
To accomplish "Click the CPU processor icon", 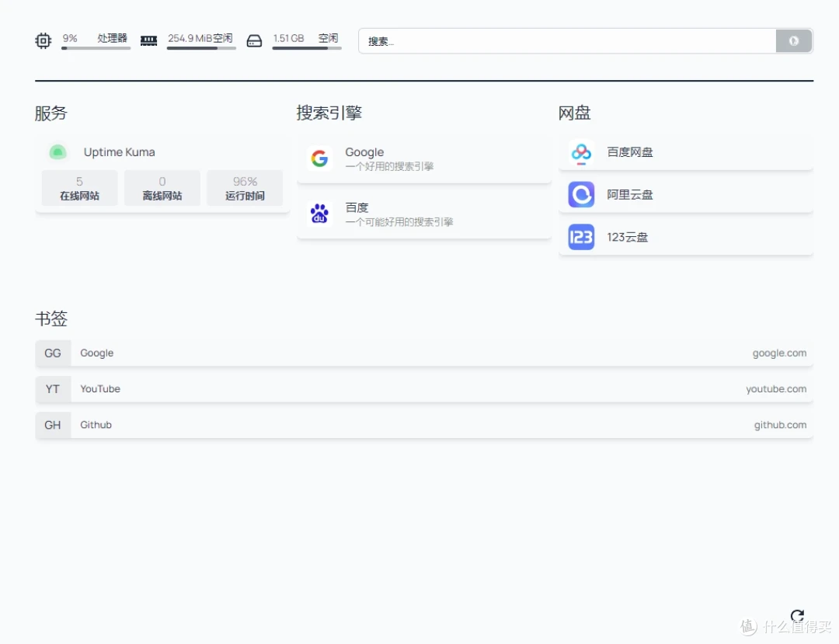I will (44, 41).
